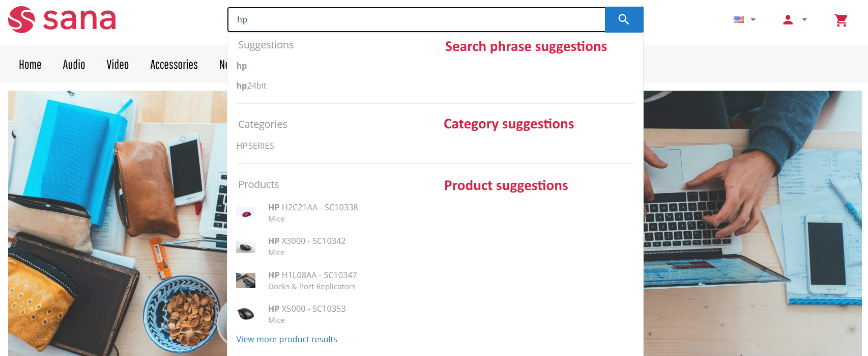The image size is (868, 356).
Task: Click the user account person icon
Action: (788, 19)
